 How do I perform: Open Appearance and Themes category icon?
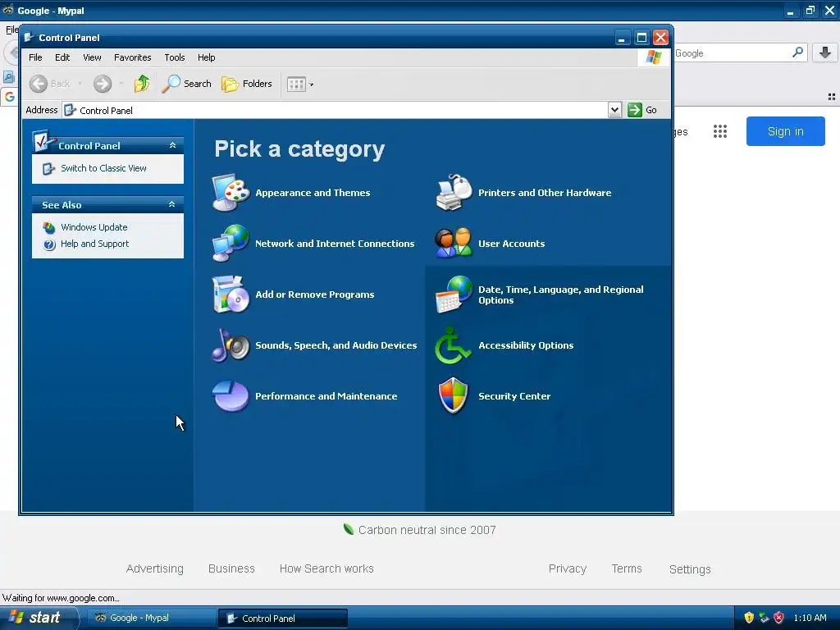pos(231,193)
